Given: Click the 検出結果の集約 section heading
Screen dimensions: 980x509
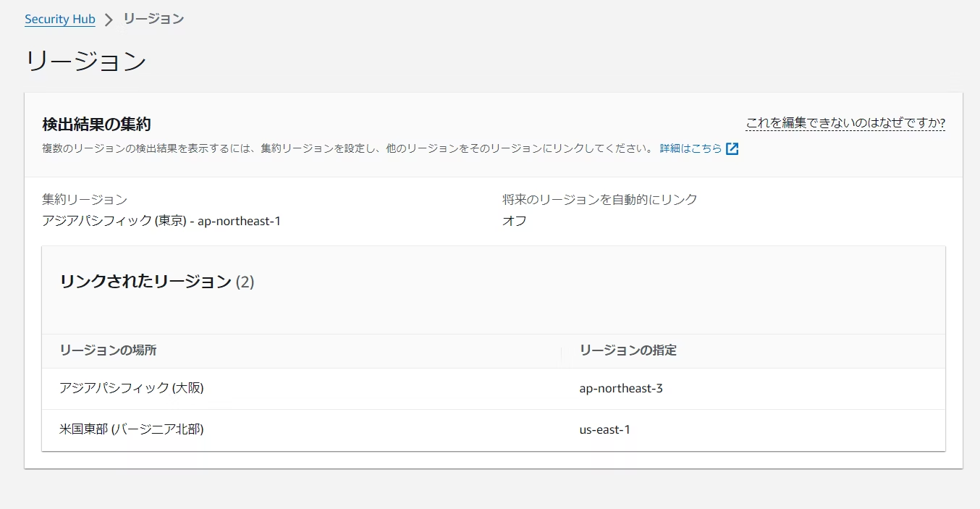Looking at the screenshot, I should click(96, 125).
